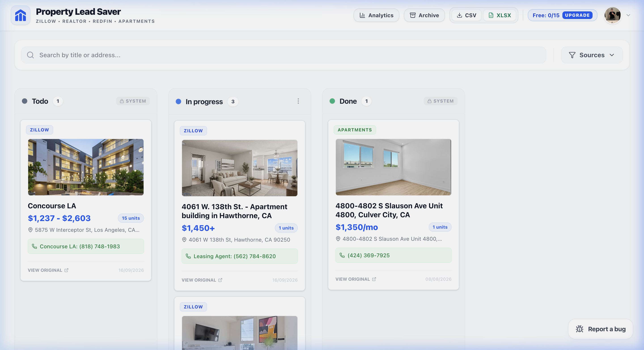Image resolution: width=644 pixels, height=350 pixels.
Task: Click the $1,237 - $2,603 price range
Action: point(59,218)
